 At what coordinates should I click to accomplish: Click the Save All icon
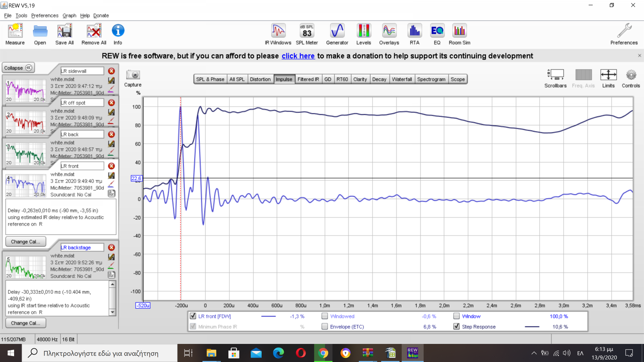64,34
